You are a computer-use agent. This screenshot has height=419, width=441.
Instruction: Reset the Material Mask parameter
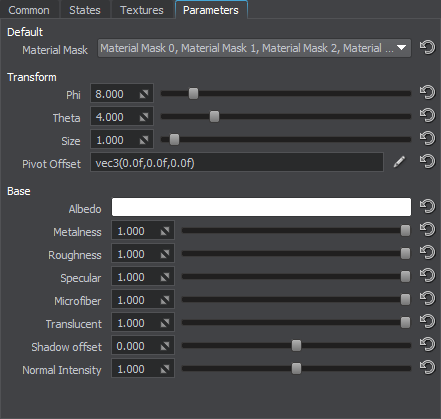point(427,47)
